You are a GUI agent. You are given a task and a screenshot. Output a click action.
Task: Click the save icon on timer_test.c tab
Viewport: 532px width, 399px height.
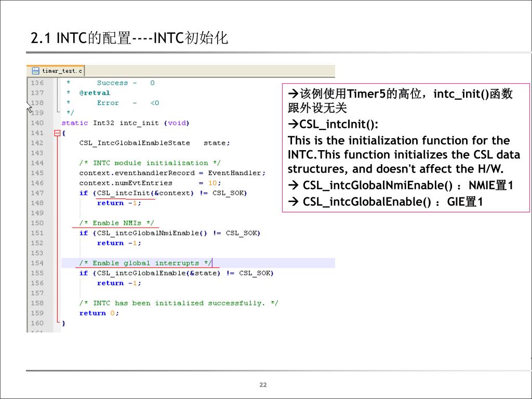pyautogui.click(x=35, y=71)
